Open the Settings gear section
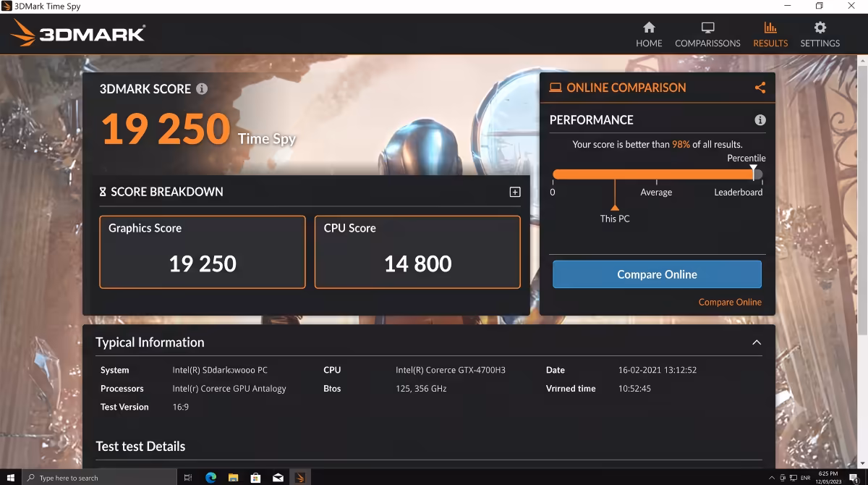868x485 pixels. pyautogui.click(x=820, y=34)
